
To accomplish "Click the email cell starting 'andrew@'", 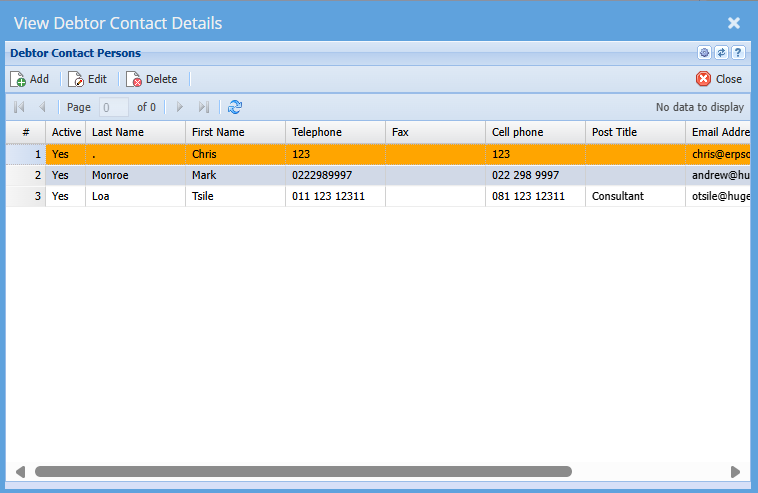I will (718, 175).
